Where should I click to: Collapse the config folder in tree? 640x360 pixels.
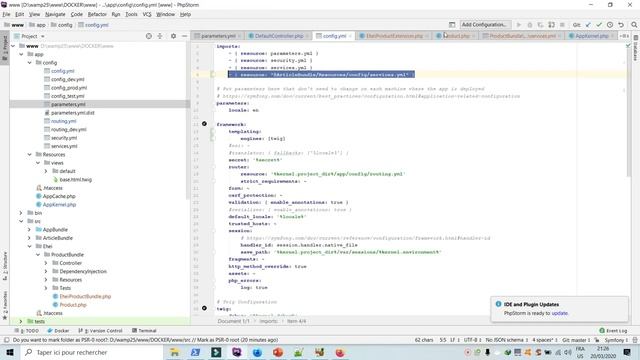29,63
